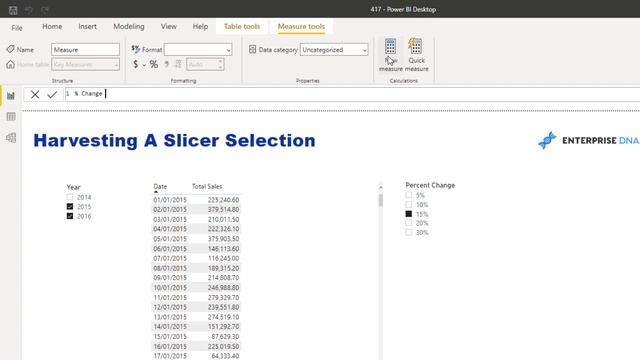Viewport: 640px width, 360px height.
Task: Click the Date column header
Action: pos(160,187)
